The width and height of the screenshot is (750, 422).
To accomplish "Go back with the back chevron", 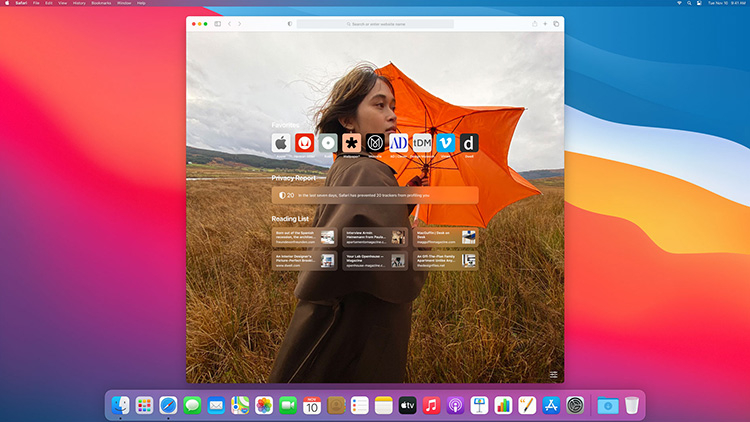I will pos(230,24).
